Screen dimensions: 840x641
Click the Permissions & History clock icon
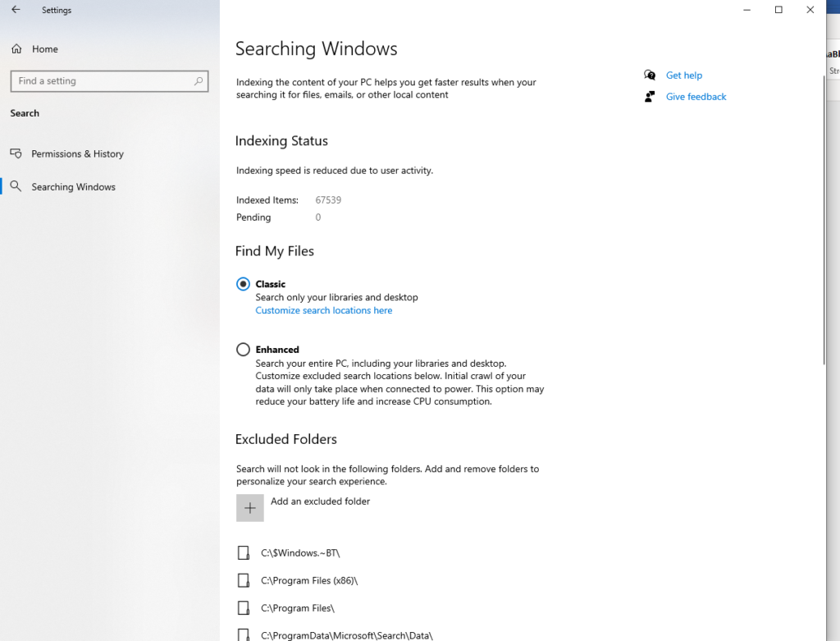16,153
